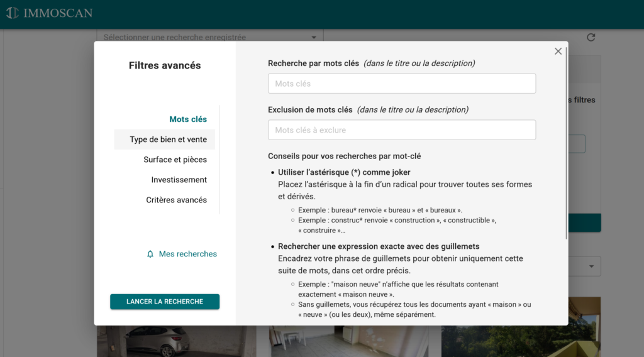Open the saved search dropdown arrow
This screenshot has height=357, width=644.
[314, 37]
